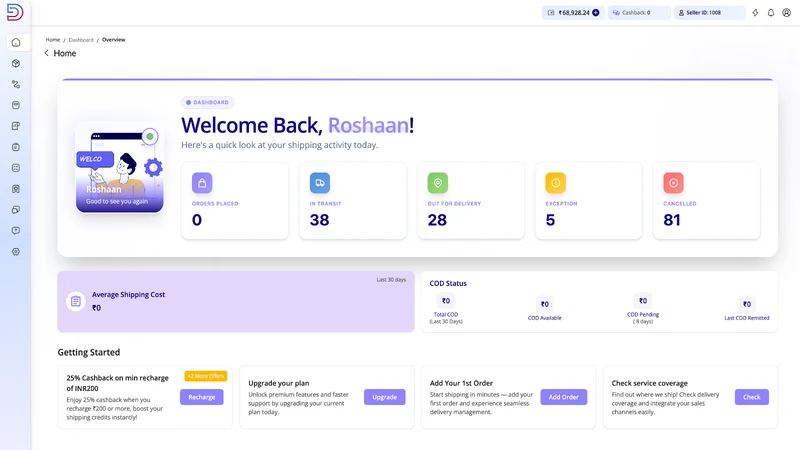Image resolution: width=800 pixels, height=450 pixels.
Task: Open the Cancelled orders card showing 81
Action: [706, 201]
